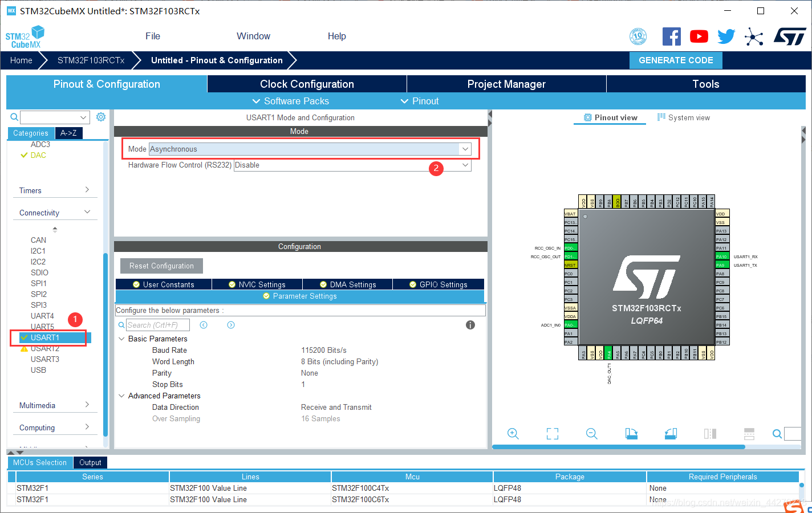Zoom in on the pinout view
This screenshot has height=513, width=812.
pyautogui.click(x=513, y=434)
